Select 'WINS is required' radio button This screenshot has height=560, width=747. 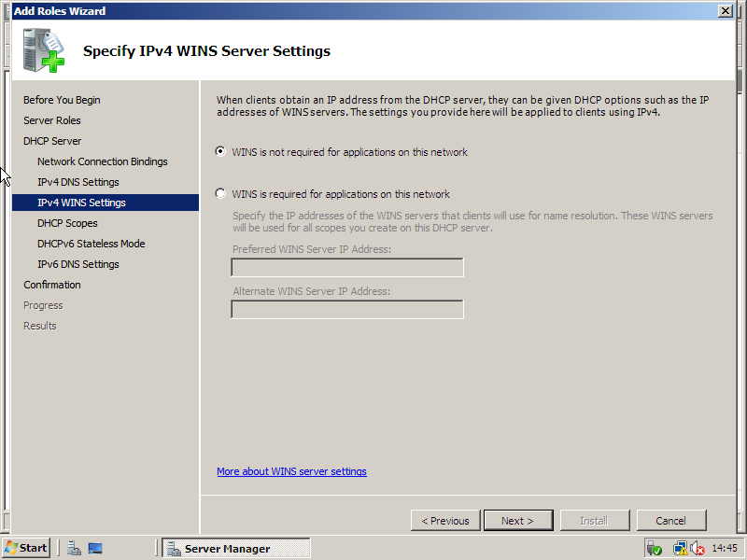[220, 194]
